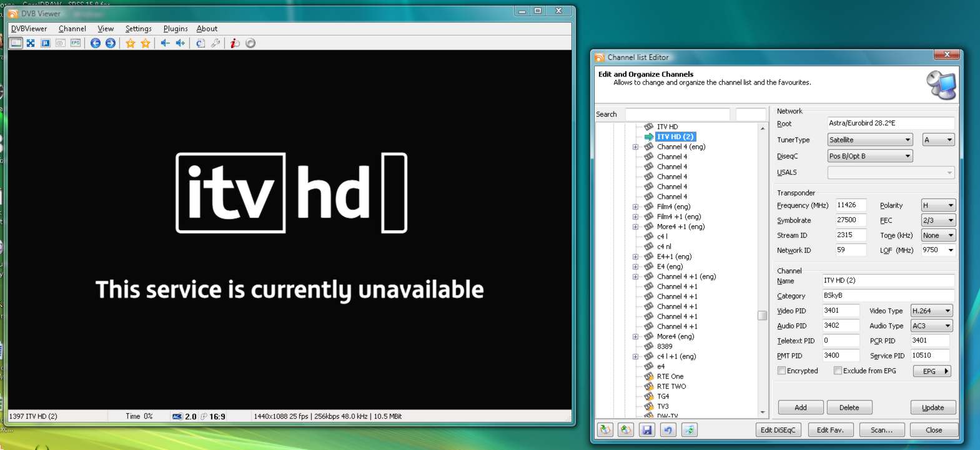Open the Polarity dropdown showing H
This screenshot has height=450, width=980.
point(939,205)
